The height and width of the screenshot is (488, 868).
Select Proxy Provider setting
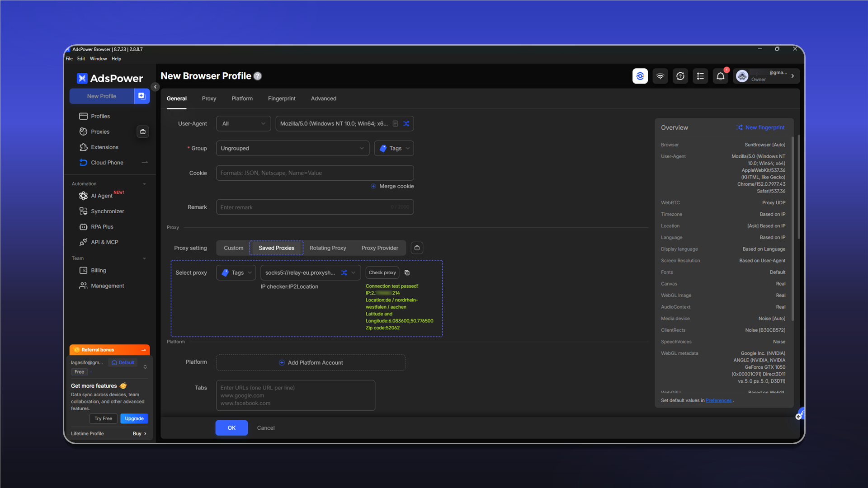(380, 248)
